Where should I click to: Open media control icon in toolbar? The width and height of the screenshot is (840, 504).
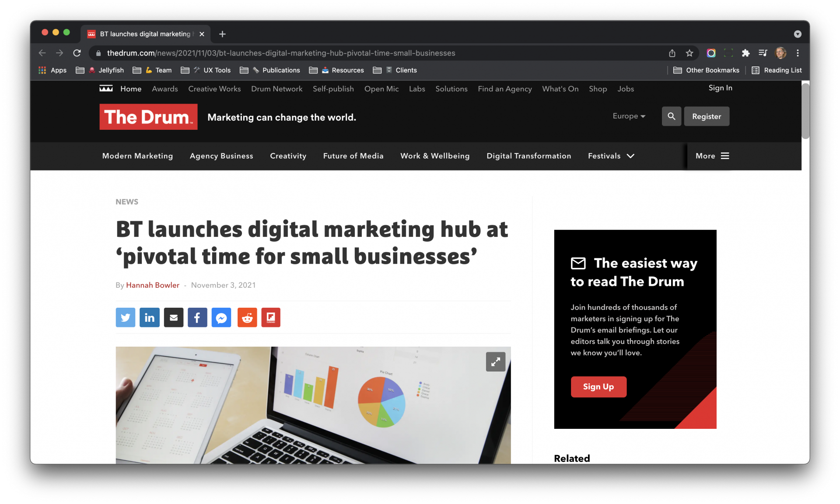pyautogui.click(x=763, y=53)
